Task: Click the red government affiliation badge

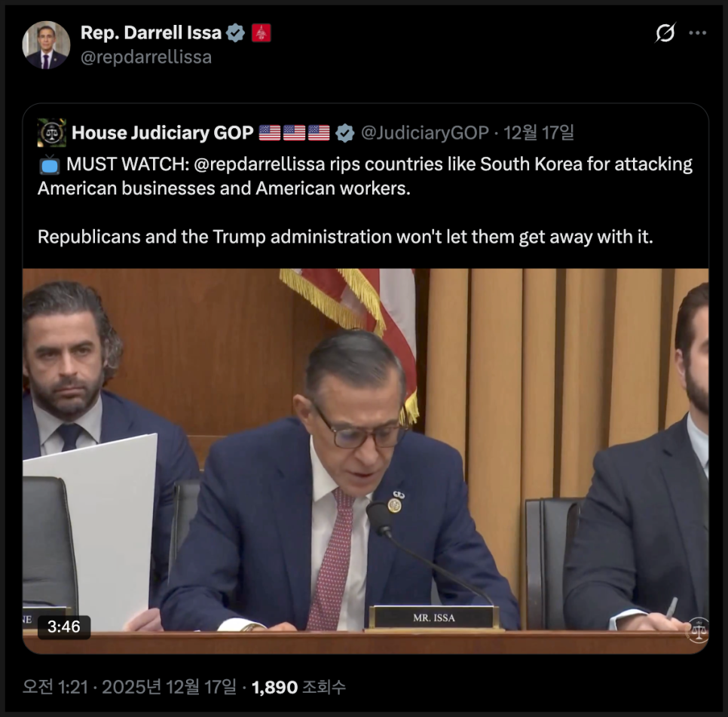Action: (x=261, y=32)
